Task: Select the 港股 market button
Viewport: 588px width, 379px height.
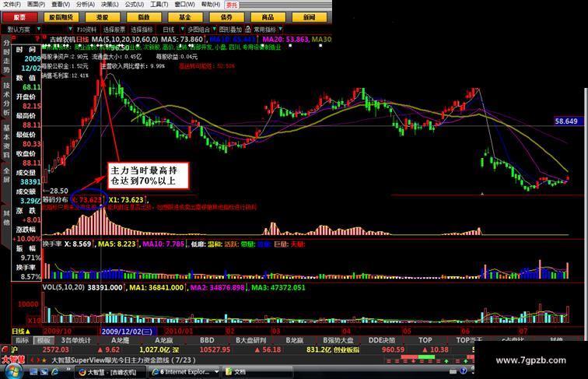Action: click(103, 17)
